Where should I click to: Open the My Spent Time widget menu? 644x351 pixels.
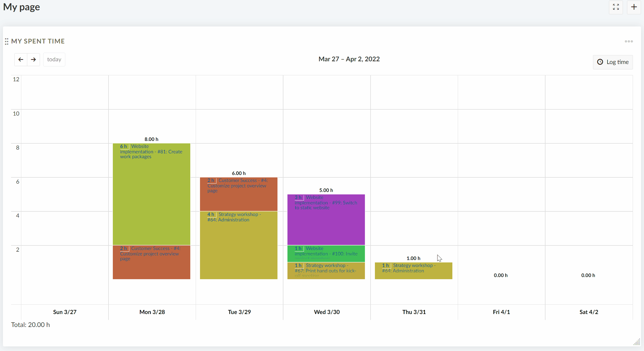point(629,41)
